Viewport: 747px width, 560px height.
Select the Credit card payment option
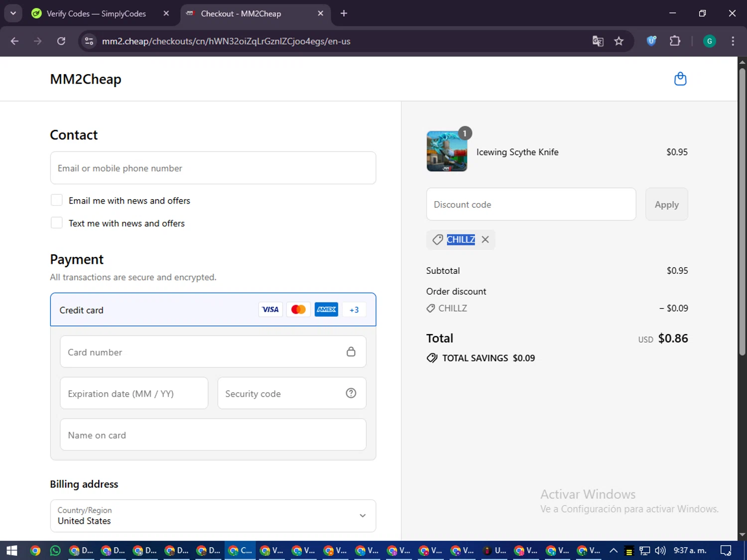pyautogui.click(x=213, y=310)
